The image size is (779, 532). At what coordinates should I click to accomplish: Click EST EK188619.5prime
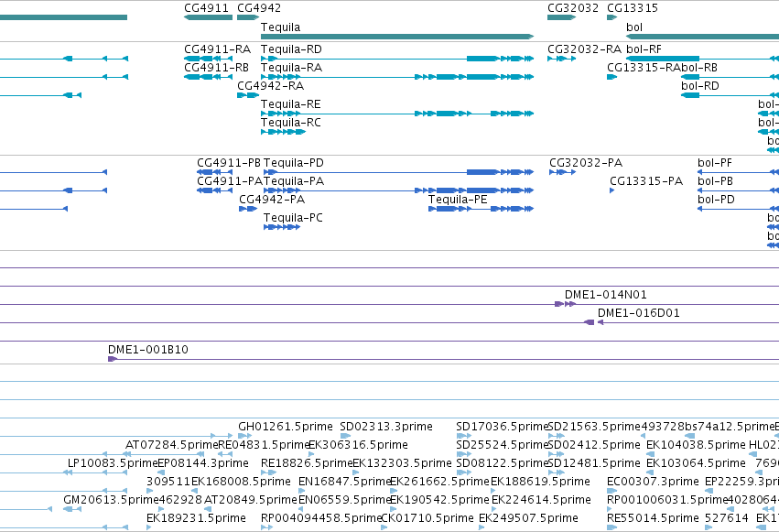click(x=493, y=491)
